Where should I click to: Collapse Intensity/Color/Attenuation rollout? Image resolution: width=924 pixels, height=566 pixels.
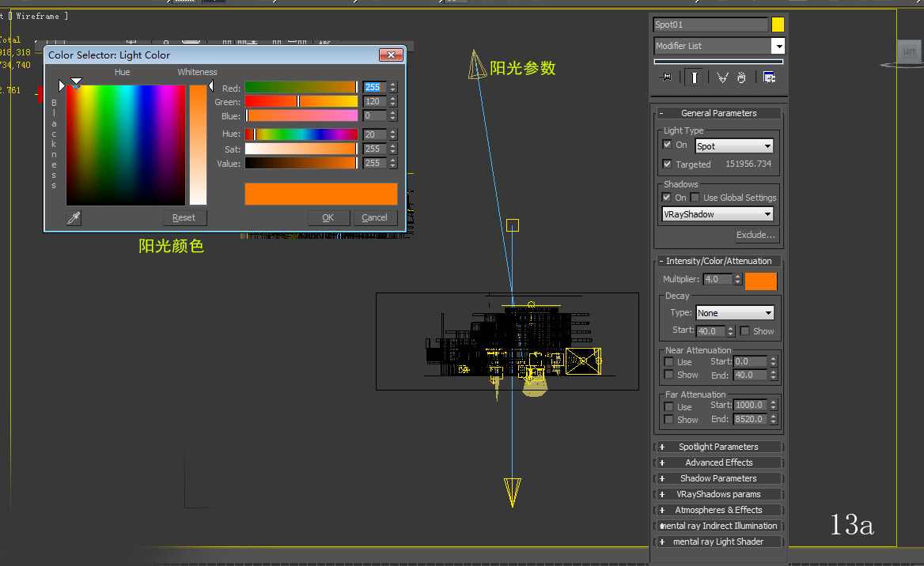click(x=719, y=261)
